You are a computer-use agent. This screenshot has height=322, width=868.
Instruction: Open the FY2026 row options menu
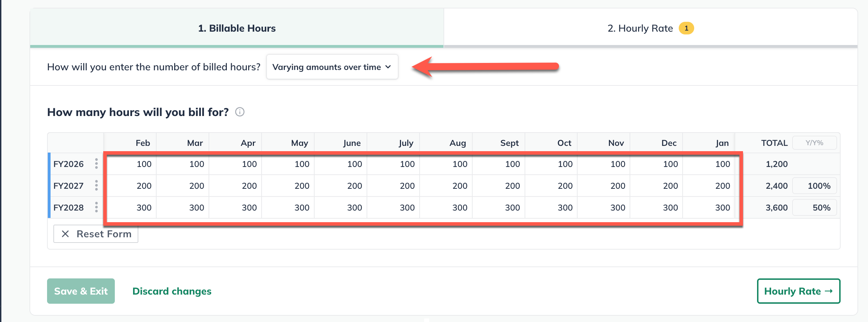click(x=96, y=164)
